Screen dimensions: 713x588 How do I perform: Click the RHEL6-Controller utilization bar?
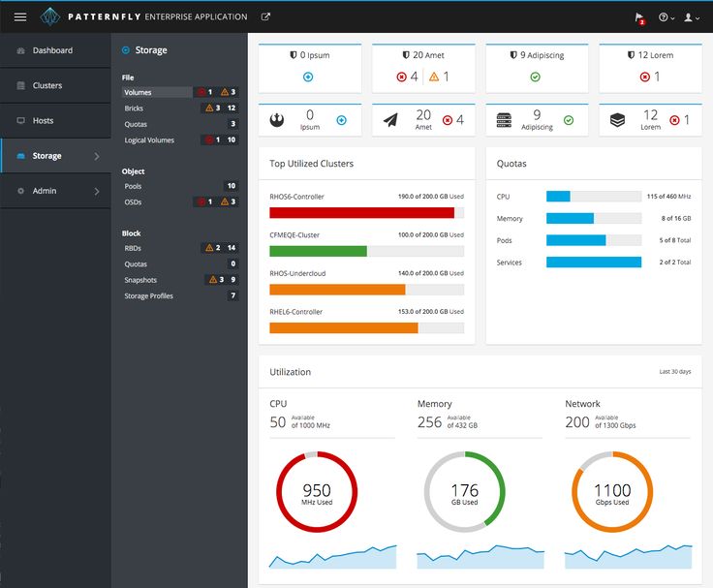[344, 327]
